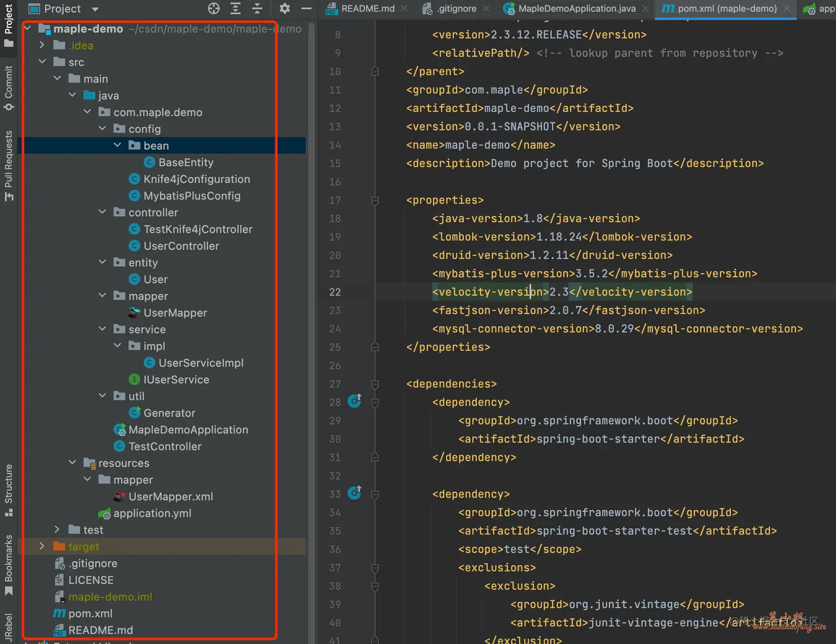Close the README.md tab
The width and height of the screenshot is (836, 644).
(x=404, y=8)
